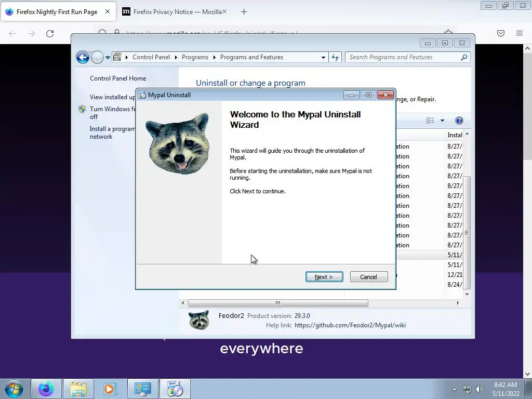Click the Programs breadcrumb
The width and height of the screenshot is (532, 399).
point(195,57)
